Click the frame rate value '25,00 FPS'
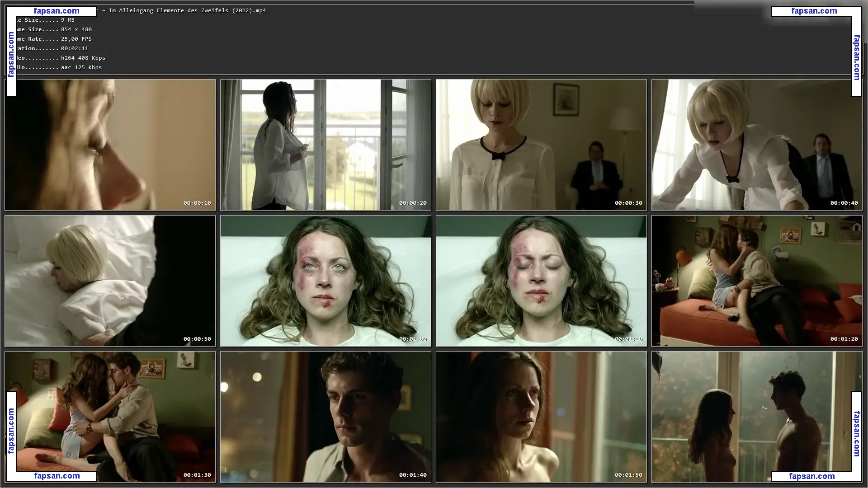The width and height of the screenshot is (868, 488). click(76, 39)
